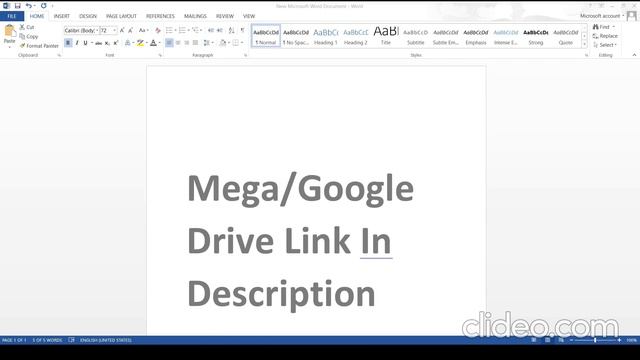Image resolution: width=640 pixels, height=360 pixels.
Task: Toggle Bold formatting
Action: click(x=68, y=43)
